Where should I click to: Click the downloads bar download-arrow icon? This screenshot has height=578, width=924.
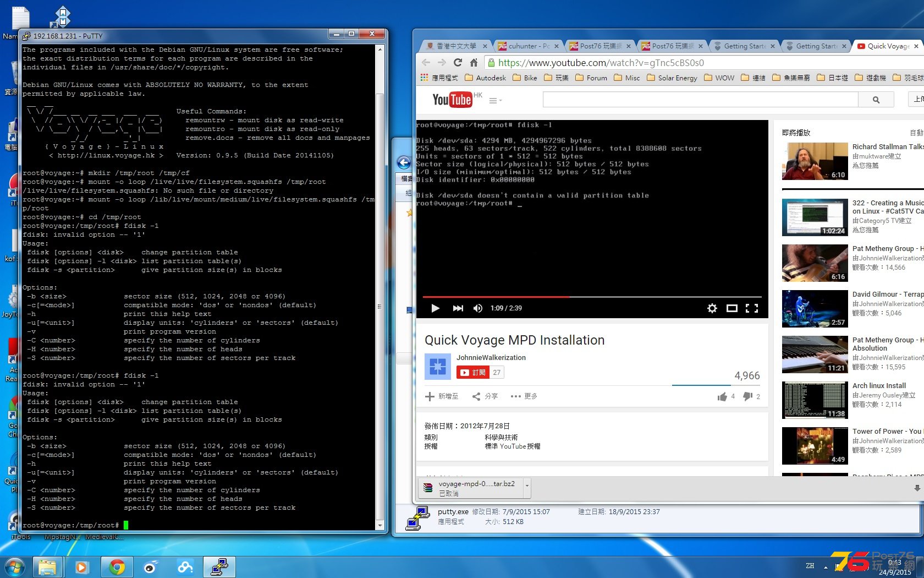pyautogui.click(x=917, y=488)
